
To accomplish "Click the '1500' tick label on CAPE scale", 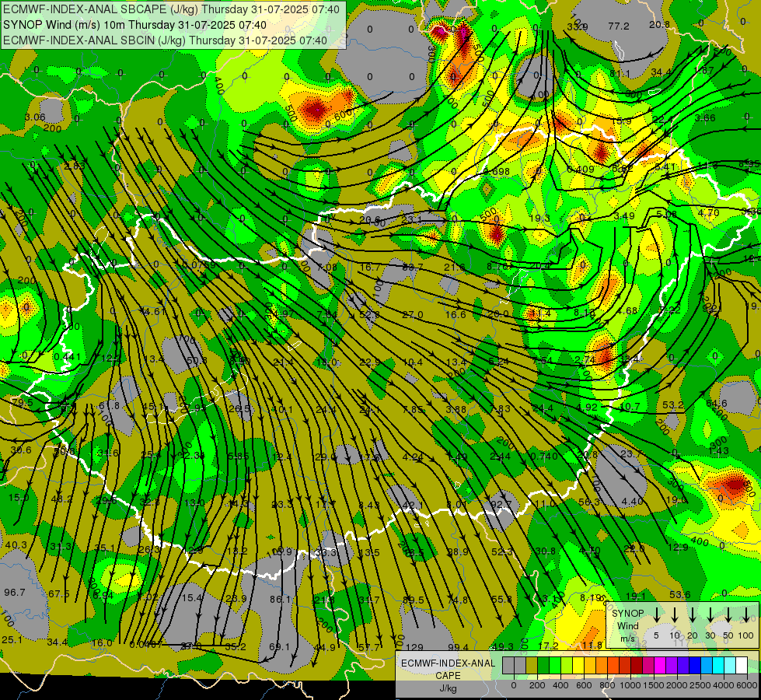I will (654, 685).
